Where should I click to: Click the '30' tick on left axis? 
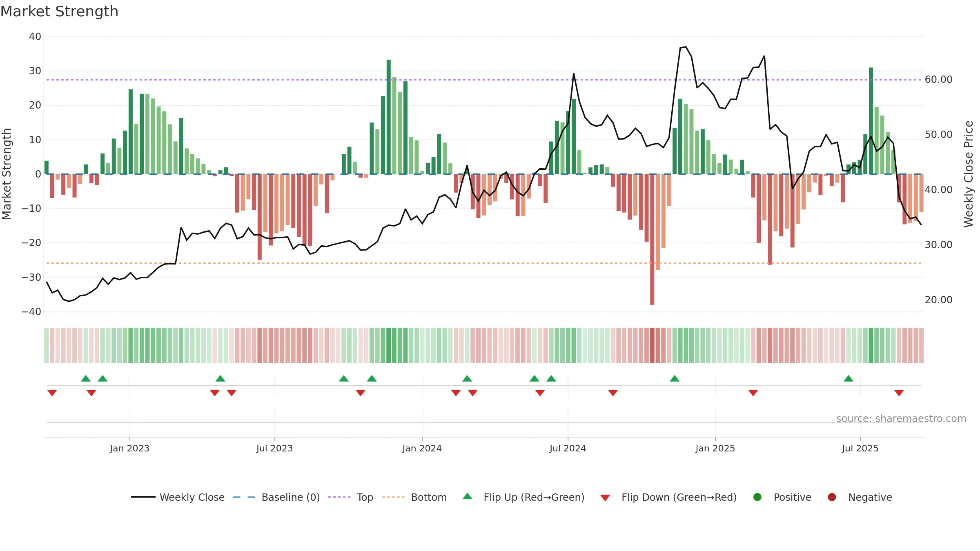(x=35, y=71)
